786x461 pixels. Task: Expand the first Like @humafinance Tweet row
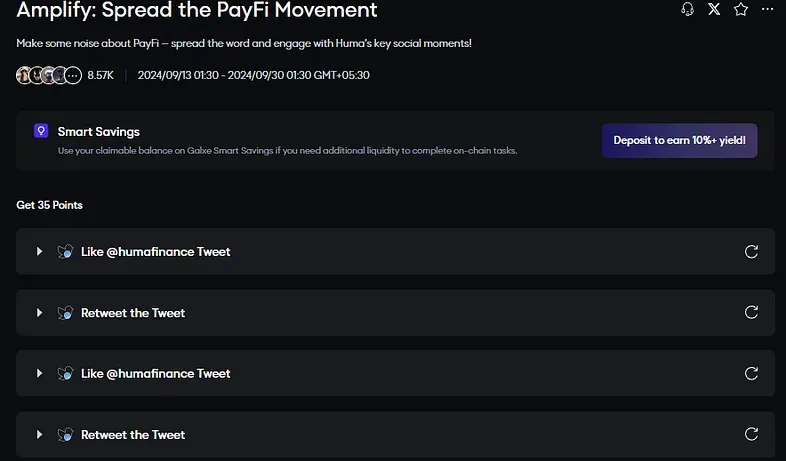39,252
